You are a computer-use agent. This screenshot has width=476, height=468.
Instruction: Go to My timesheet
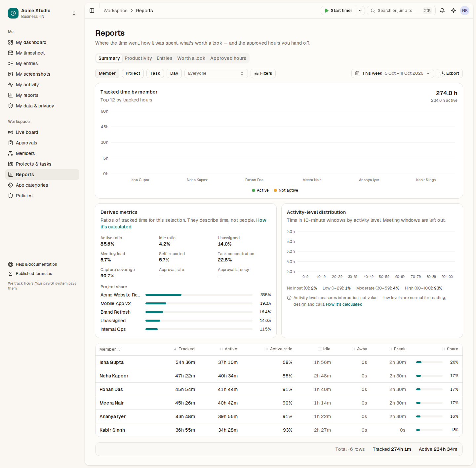click(x=42, y=53)
